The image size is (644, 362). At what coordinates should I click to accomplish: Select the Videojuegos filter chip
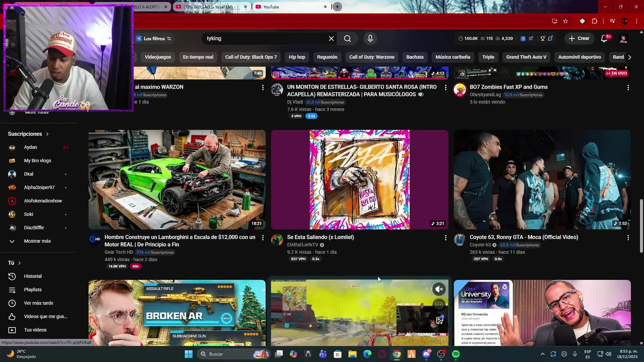click(x=158, y=57)
